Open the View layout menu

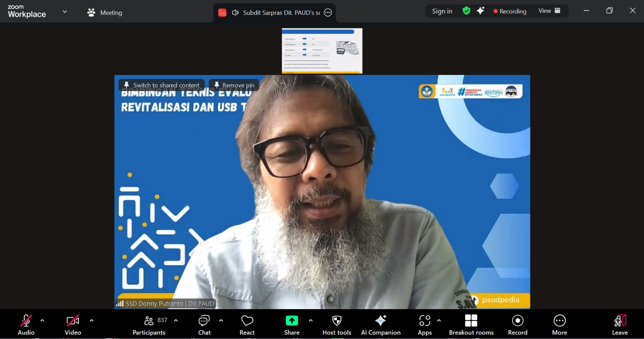(549, 11)
